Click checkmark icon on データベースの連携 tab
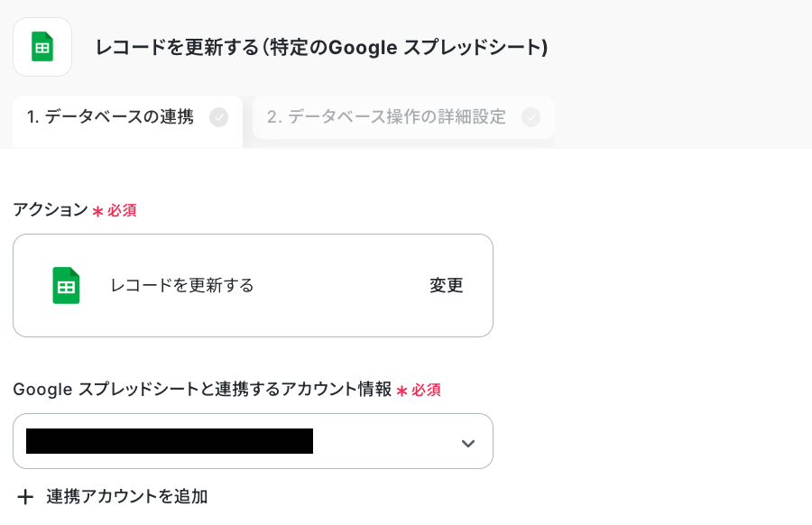 [218, 117]
